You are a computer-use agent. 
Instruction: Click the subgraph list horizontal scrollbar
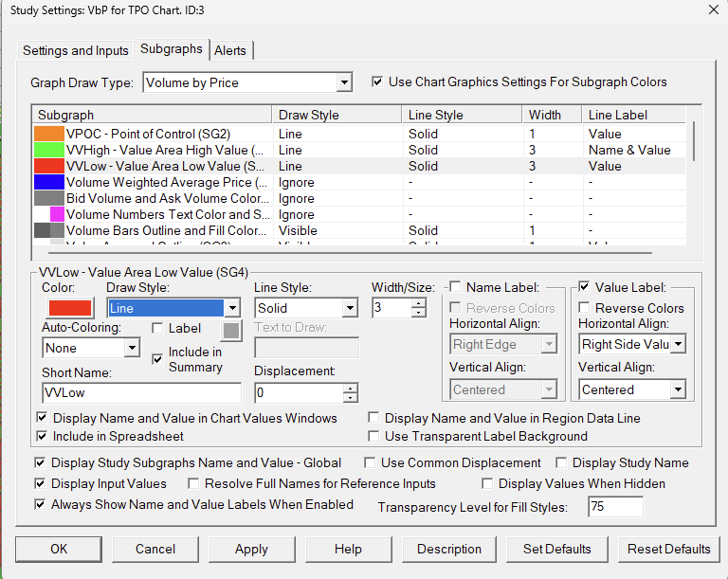[x=350, y=253]
